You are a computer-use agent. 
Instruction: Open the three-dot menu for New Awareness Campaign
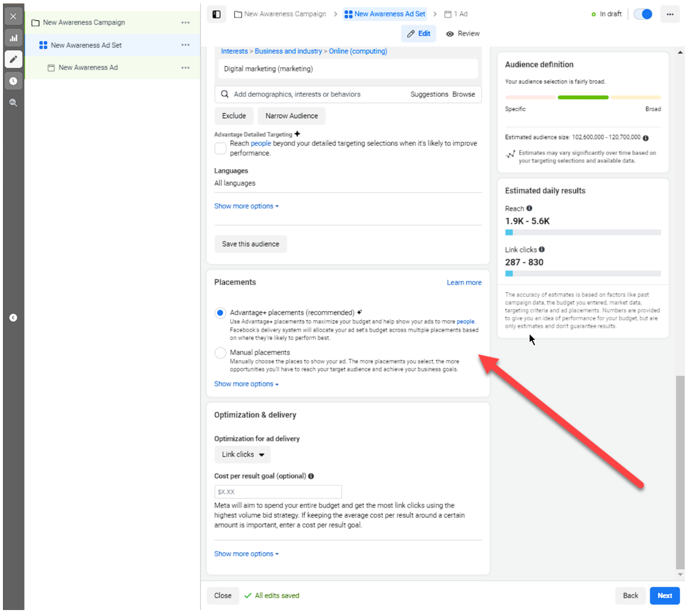185,23
